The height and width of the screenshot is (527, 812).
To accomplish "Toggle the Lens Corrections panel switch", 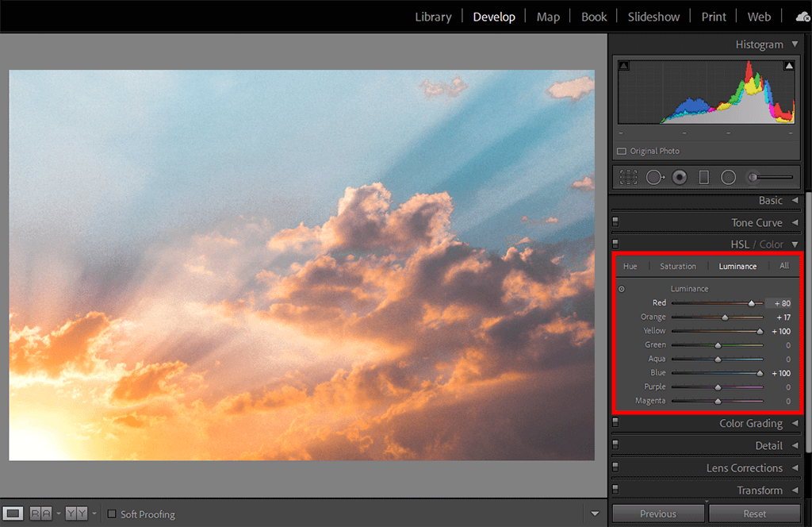I will click(x=615, y=467).
